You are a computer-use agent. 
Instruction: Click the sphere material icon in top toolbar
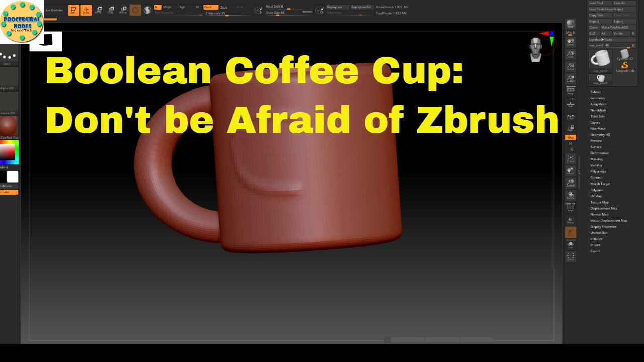tap(135, 10)
